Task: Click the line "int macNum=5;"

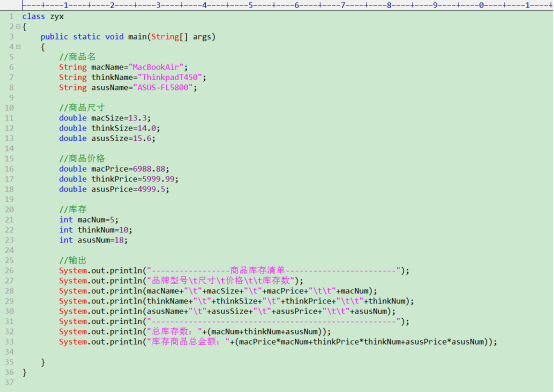Action: (89, 220)
